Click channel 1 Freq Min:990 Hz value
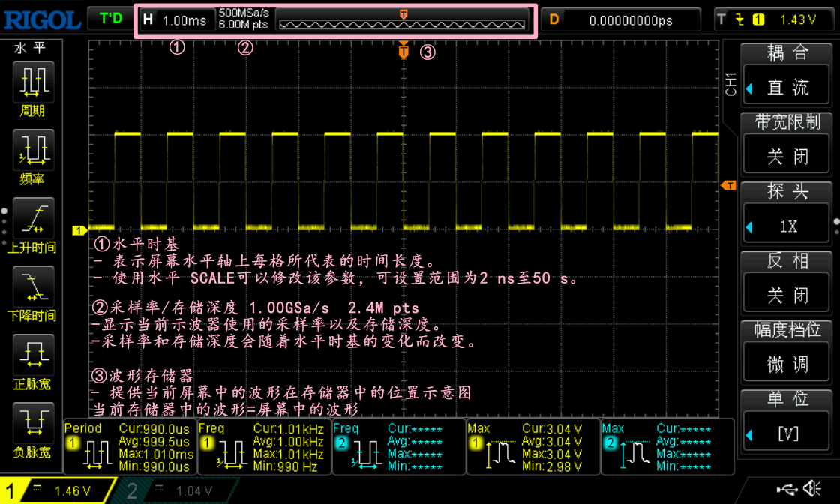Viewport: 840px width, 504px height. click(x=285, y=466)
